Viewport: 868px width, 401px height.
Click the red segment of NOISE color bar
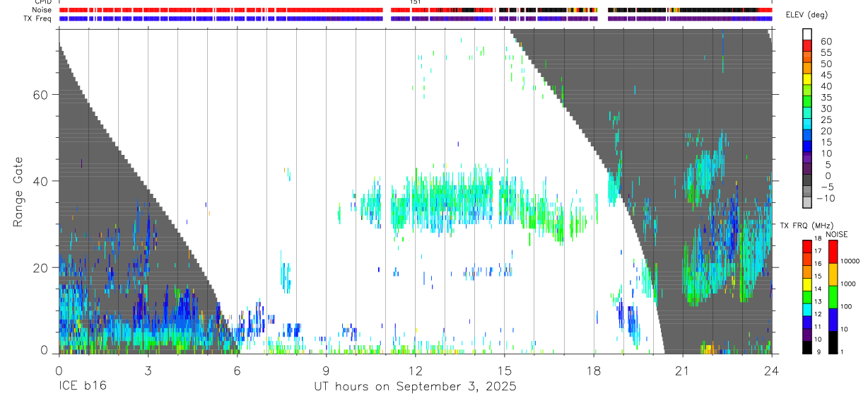tap(833, 252)
